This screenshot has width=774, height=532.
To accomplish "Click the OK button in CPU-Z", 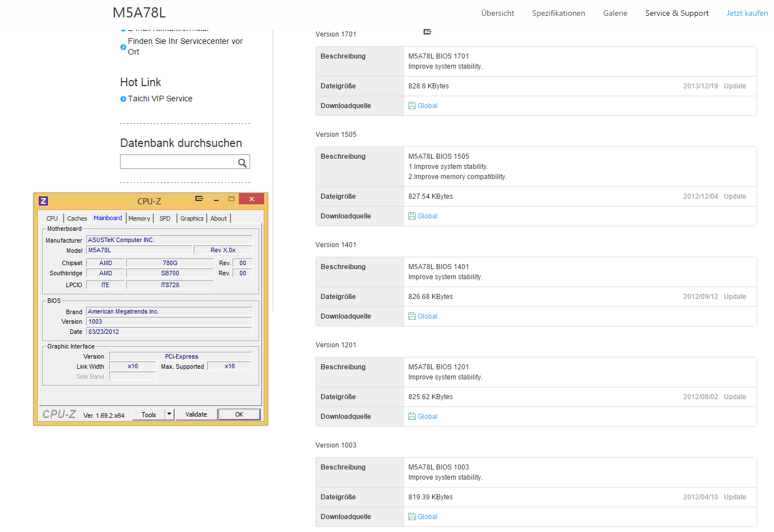I will point(239,414).
